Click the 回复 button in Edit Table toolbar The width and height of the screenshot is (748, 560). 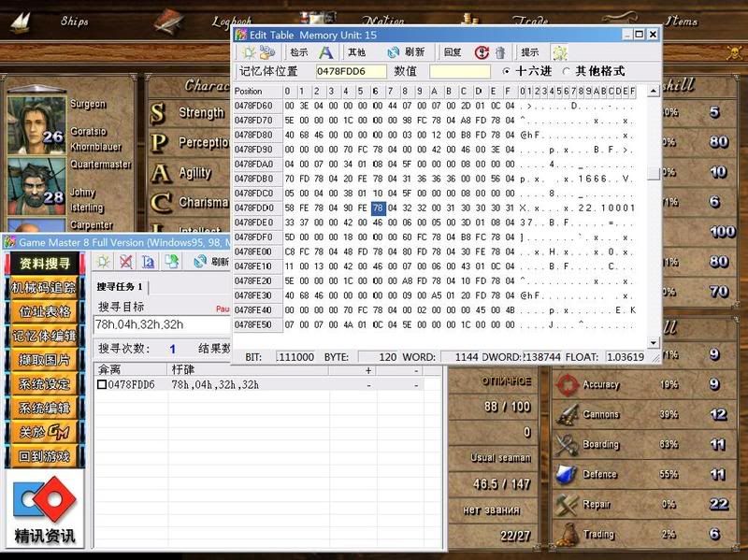pyautogui.click(x=453, y=52)
